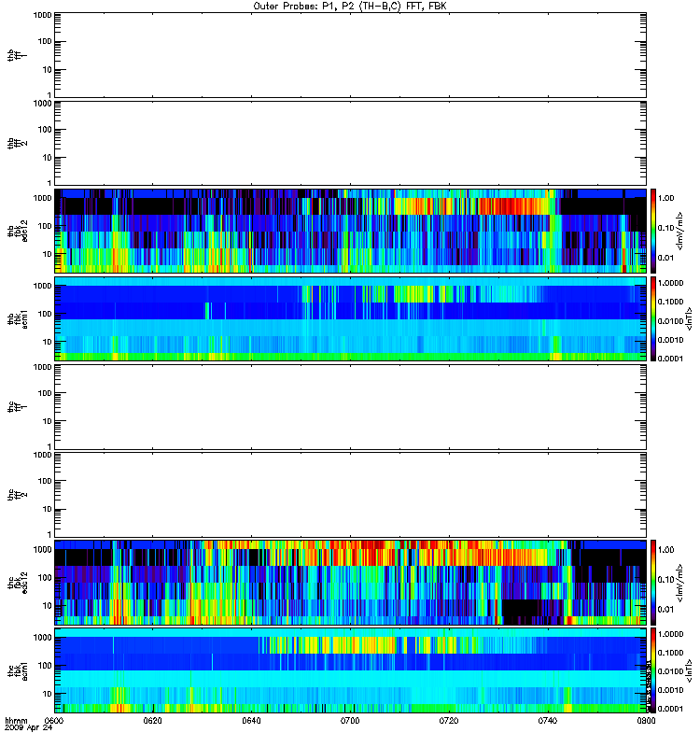The width and height of the screenshot is (700, 747).
Task: Click the 0640 time axis label
Action: (251, 720)
